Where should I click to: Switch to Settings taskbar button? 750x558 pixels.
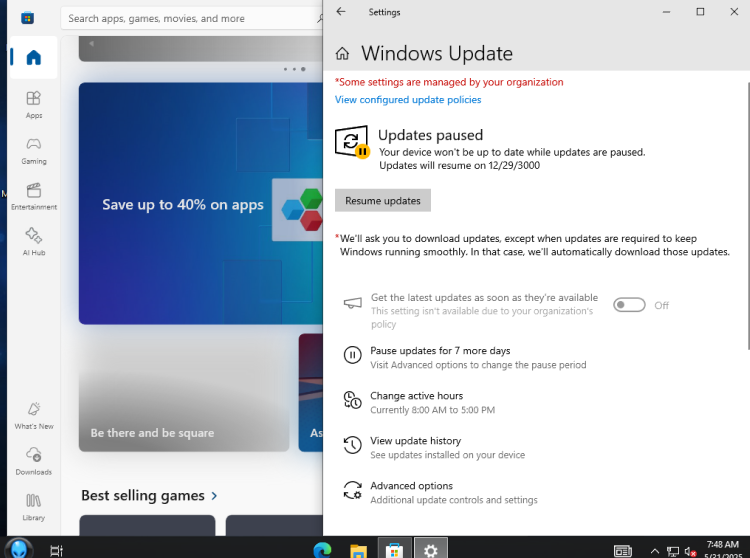(430, 549)
